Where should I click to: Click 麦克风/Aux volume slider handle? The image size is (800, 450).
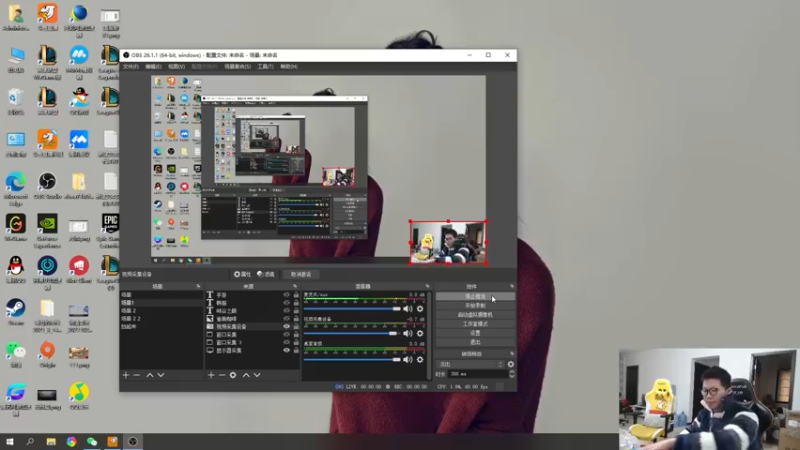(396, 309)
